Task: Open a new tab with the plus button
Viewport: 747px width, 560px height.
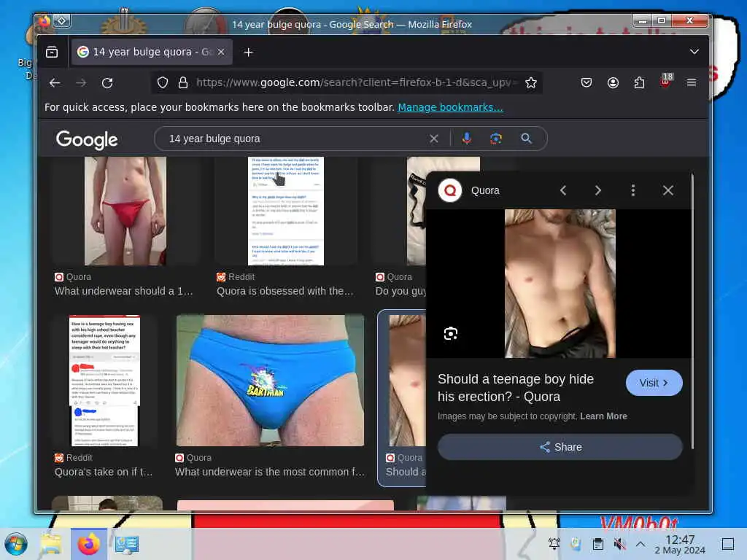Action: click(248, 52)
